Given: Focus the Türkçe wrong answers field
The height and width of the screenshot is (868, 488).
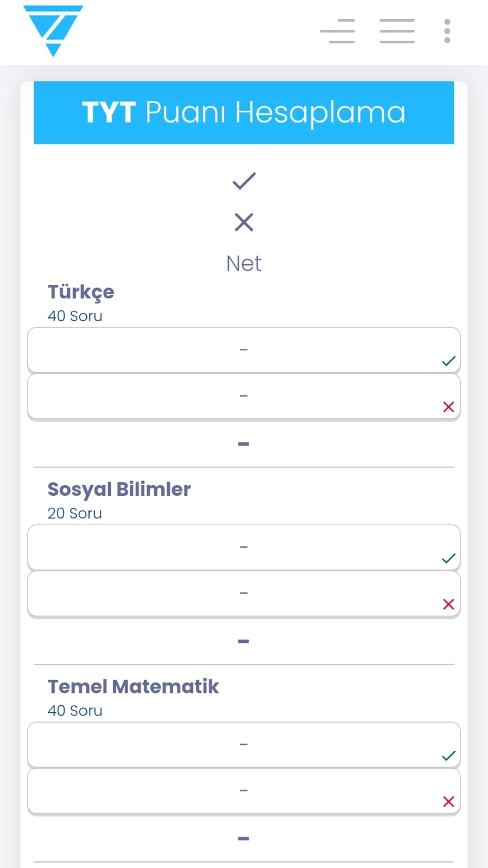Looking at the screenshot, I should (x=244, y=396).
